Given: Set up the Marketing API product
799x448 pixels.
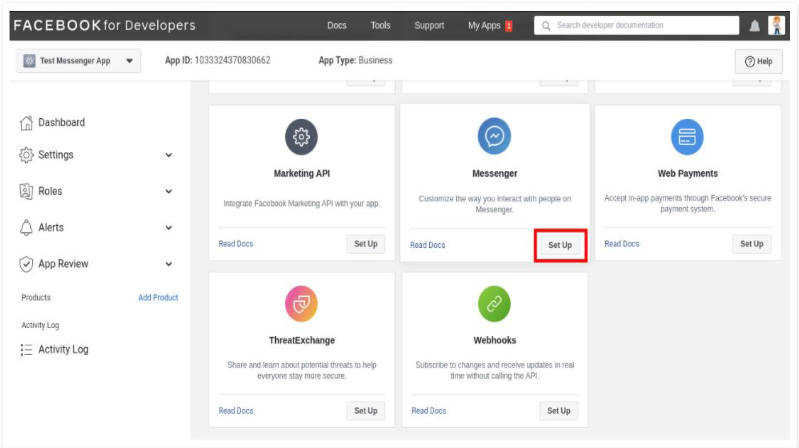Looking at the screenshot, I should click(x=366, y=244).
